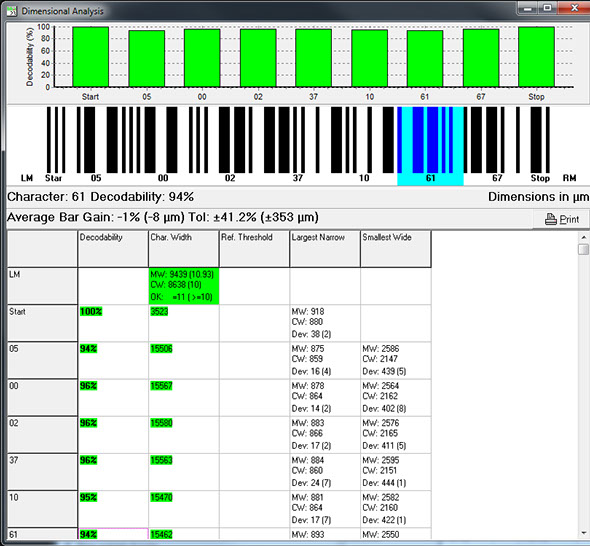The width and height of the screenshot is (590, 546).
Task: Select the Start decodability bar in chart
Action: tap(91, 57)
